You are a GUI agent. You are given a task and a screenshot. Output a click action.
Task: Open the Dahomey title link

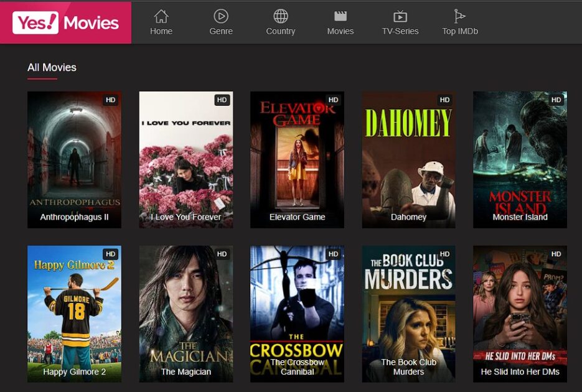pos(409,217)
